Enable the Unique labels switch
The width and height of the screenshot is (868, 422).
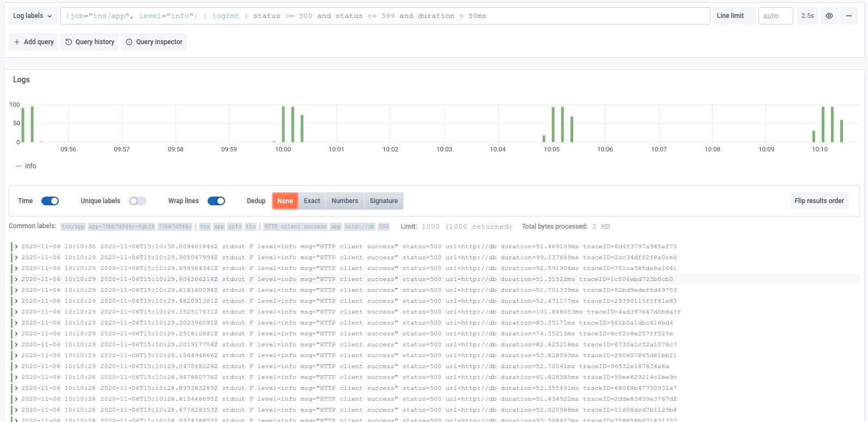pyautogui.click(x=138, y=201)
